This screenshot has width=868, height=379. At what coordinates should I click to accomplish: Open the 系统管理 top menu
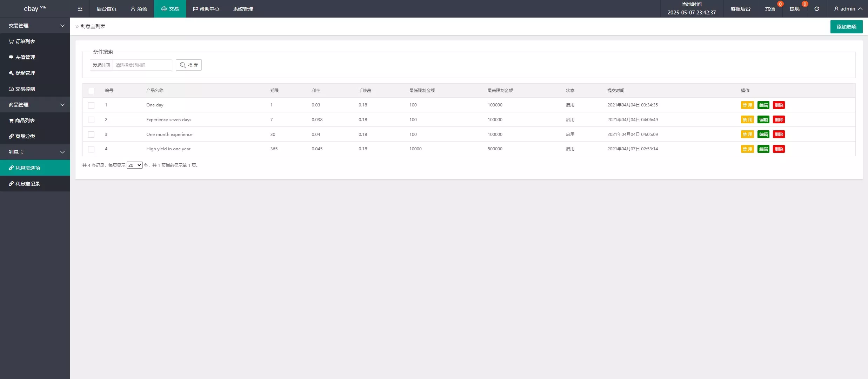243,9
